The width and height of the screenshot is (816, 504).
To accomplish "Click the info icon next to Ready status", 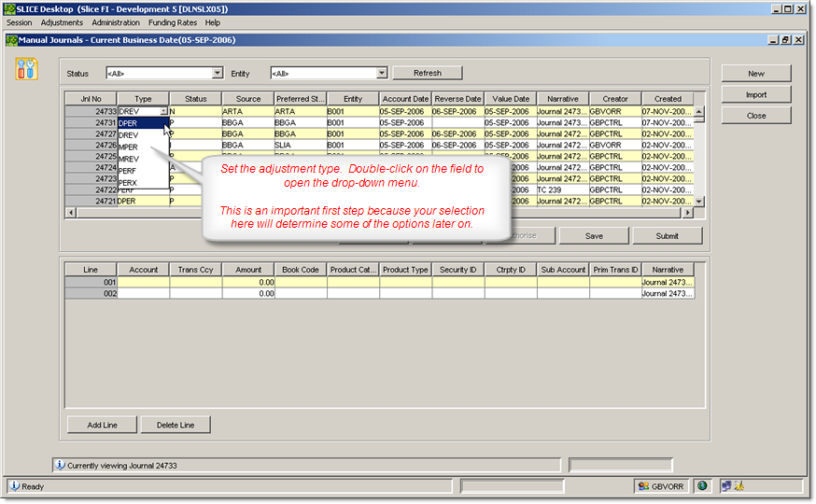I will (14, 486).
